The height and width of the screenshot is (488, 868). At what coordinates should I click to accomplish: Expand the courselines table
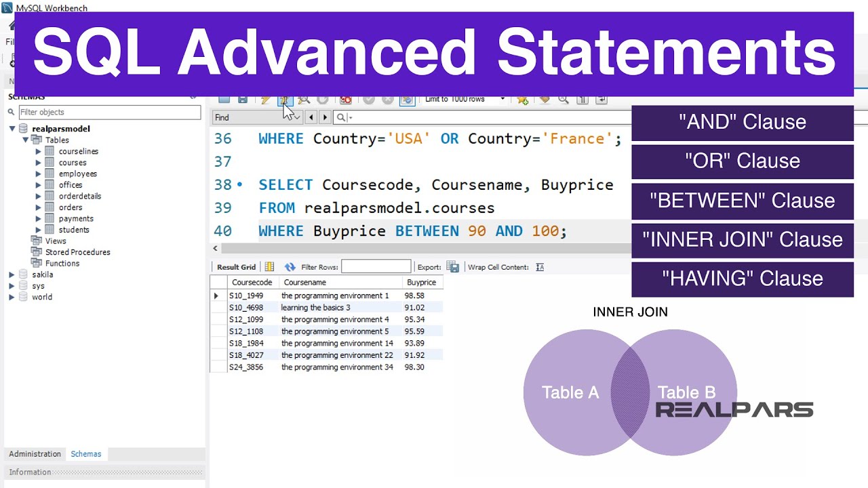39,152
